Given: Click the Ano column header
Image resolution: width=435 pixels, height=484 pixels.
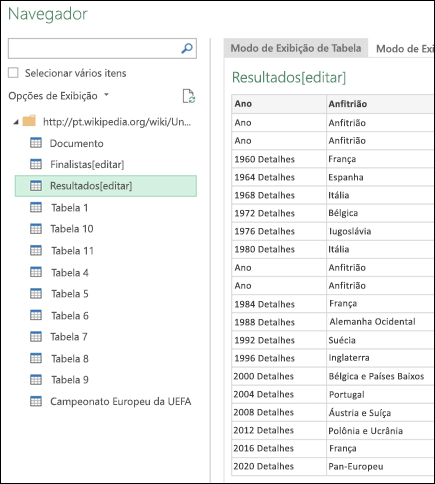Looking at the screenshot, I should click(279, 104).
